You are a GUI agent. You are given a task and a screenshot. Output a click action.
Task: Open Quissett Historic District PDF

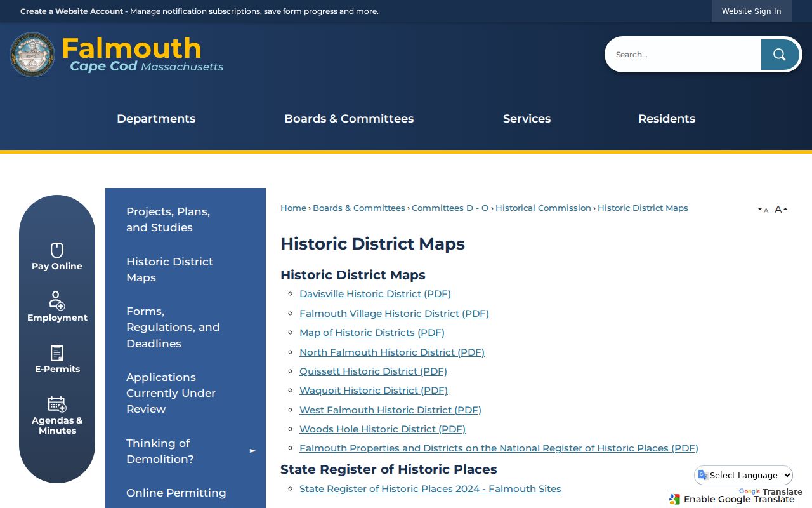373,371
